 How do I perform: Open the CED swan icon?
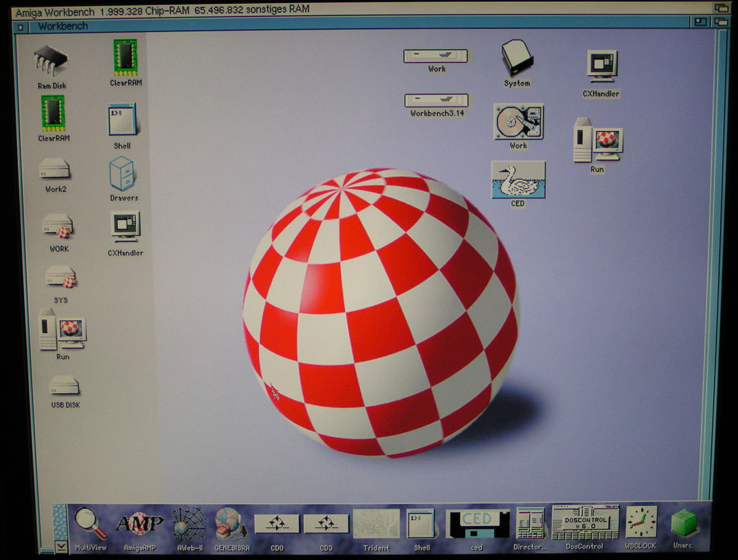click(518, 179)
